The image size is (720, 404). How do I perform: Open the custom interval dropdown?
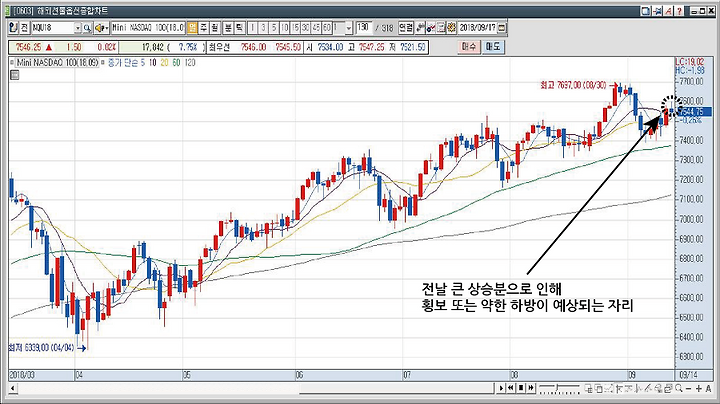tap(349, 28)
